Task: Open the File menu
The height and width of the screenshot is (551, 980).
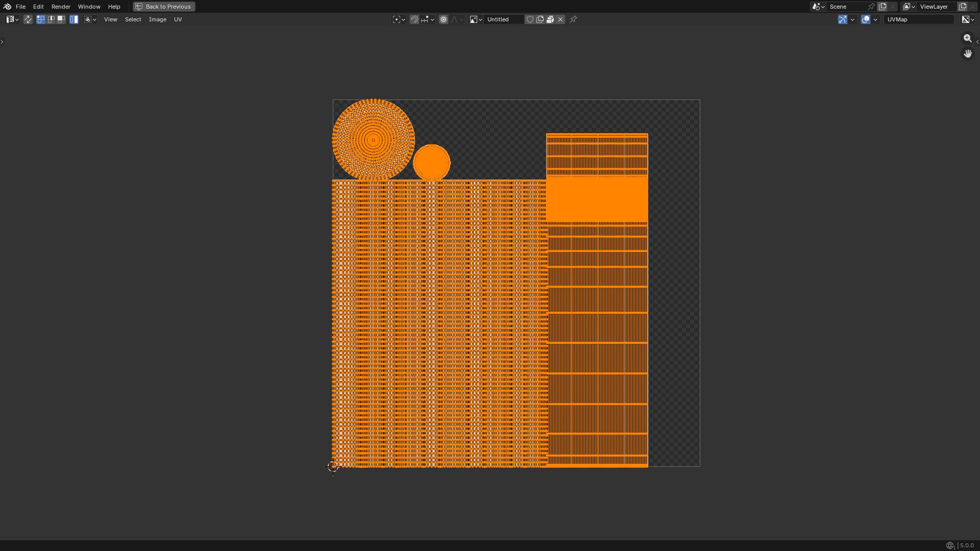Action: 20,7
